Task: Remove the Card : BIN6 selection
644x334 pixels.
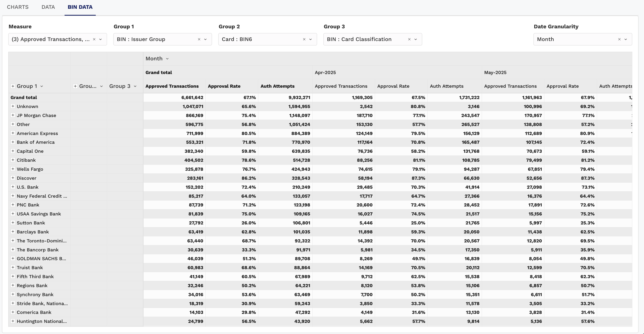Action: [x=304, y=39]
